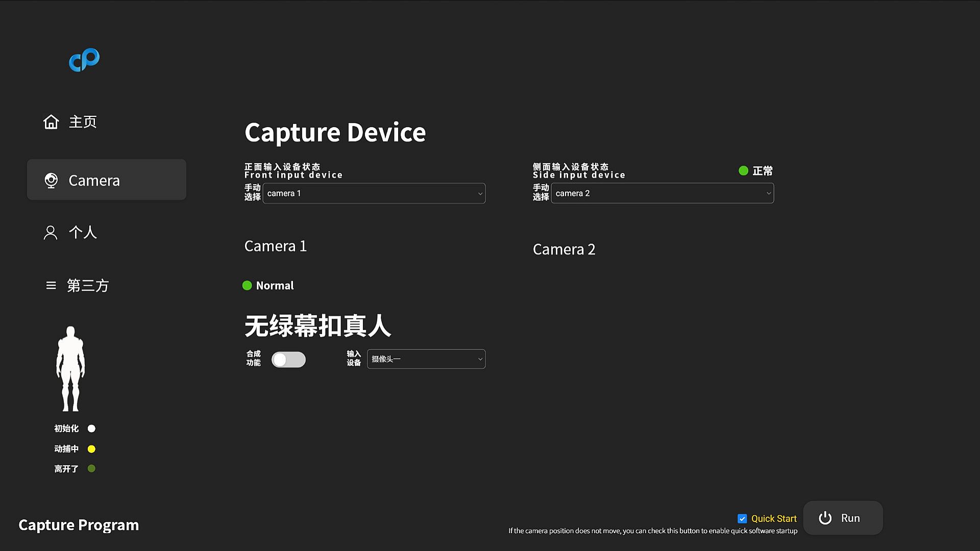Screen dimensions: 980x551
Task: Expand the 输入设备 摄像头一 dropdown
Action: coord(426,359)
